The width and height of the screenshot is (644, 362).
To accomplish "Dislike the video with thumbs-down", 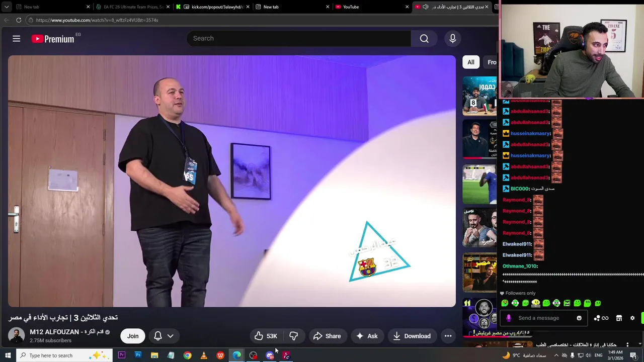I will pyautogui.click(x=294, y=336).
